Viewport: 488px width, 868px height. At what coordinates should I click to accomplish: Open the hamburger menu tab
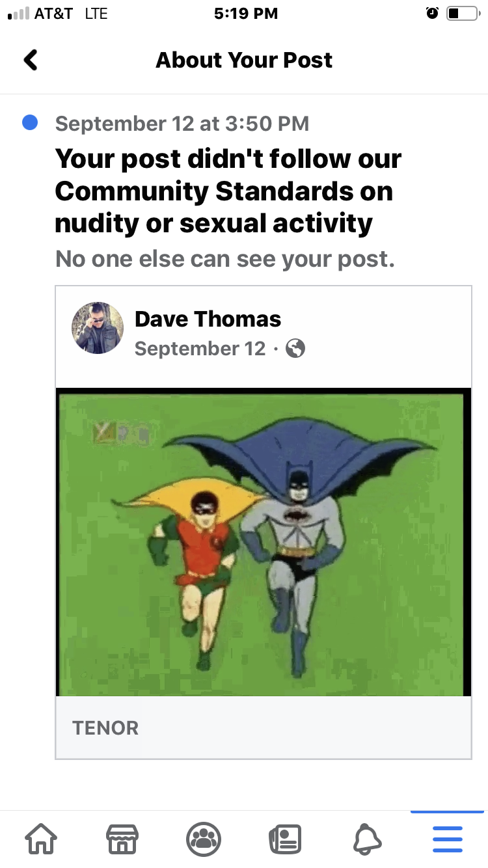pyautogui.click(x=448, y=839)
